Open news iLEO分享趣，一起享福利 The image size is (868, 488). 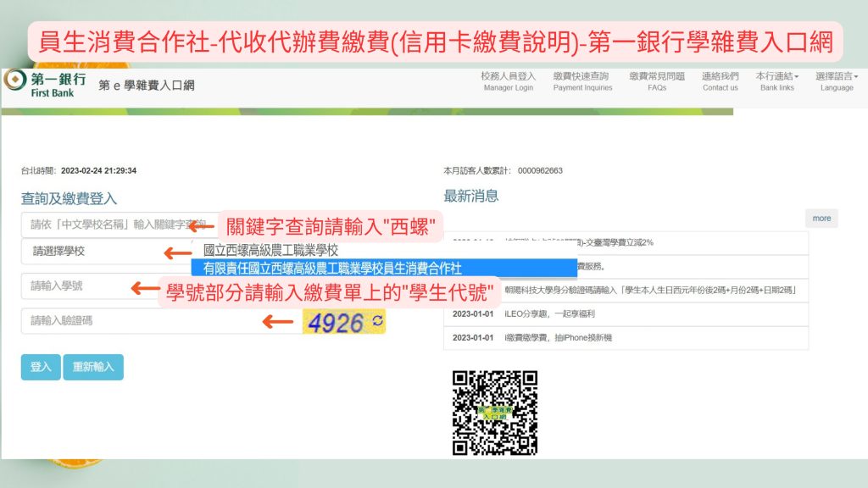[x=548, y=313]
